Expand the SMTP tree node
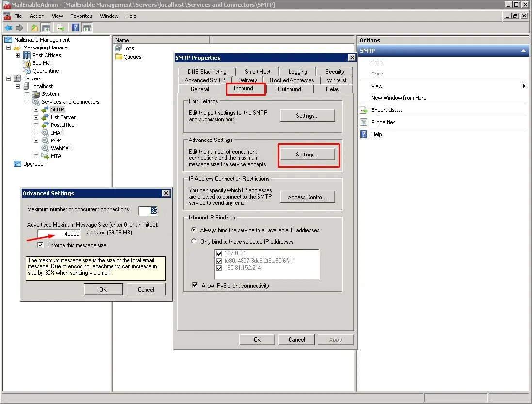This screenshot has width=532, height=404. point(36,109)
